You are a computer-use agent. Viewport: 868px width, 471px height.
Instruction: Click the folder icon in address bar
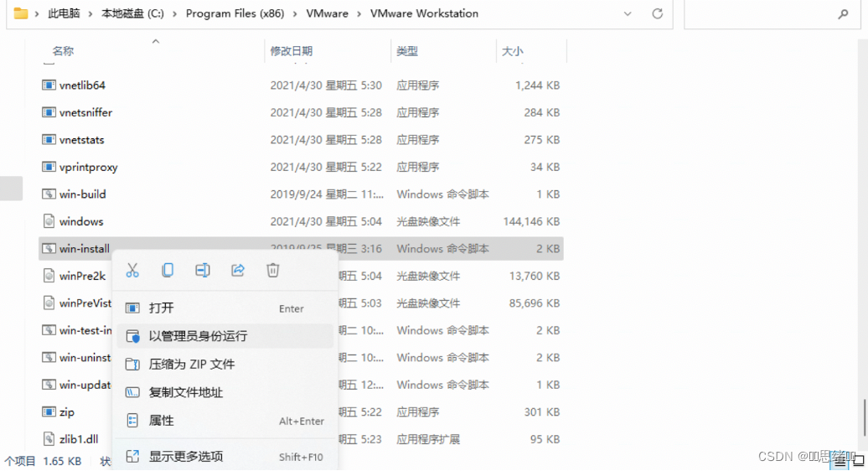pyautogui.click(x=20, y=13)
